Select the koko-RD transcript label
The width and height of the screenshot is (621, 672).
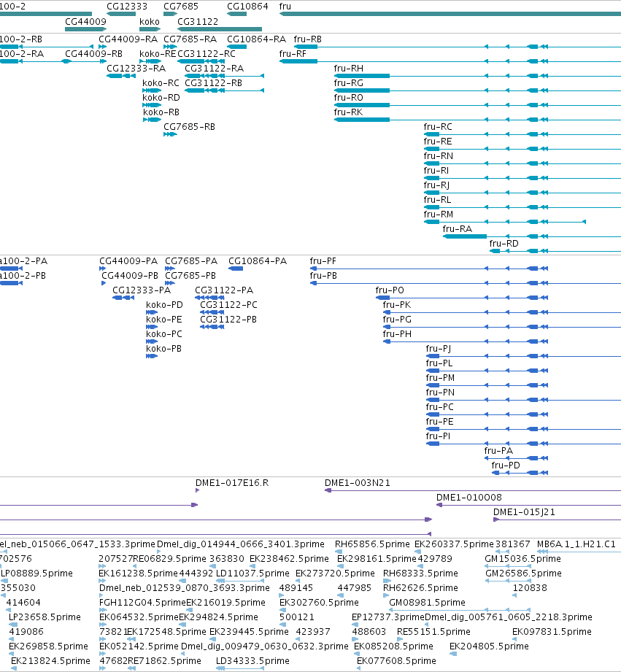pyautogui.click(x=161, y=98)
